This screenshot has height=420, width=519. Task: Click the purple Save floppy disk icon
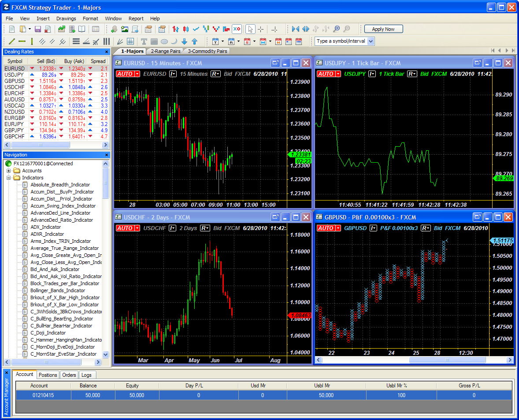[x=38, y=29]
